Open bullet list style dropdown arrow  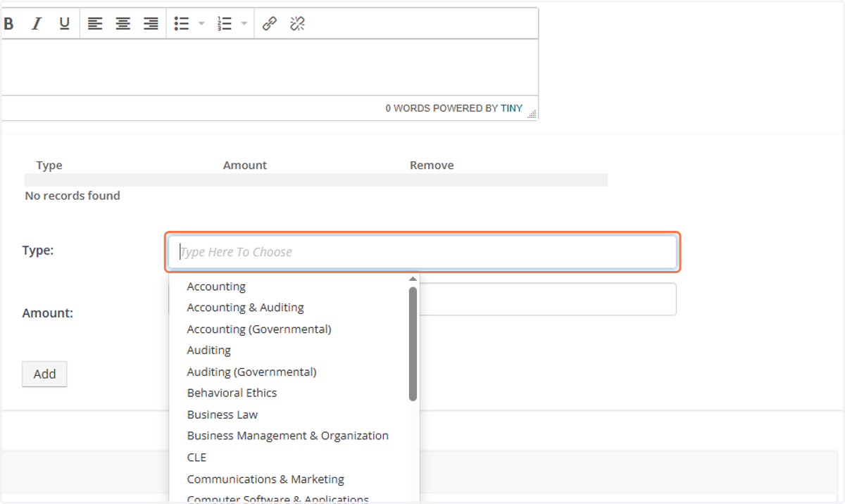tap(201, 24)
